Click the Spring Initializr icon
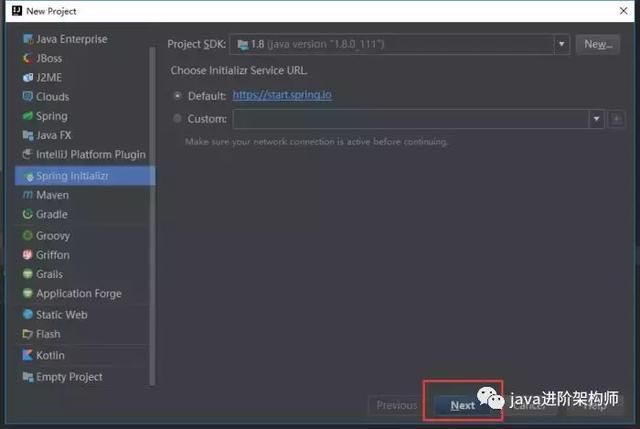Image resolution: width=640 pixels, height=429 pixels. [28, 176]
